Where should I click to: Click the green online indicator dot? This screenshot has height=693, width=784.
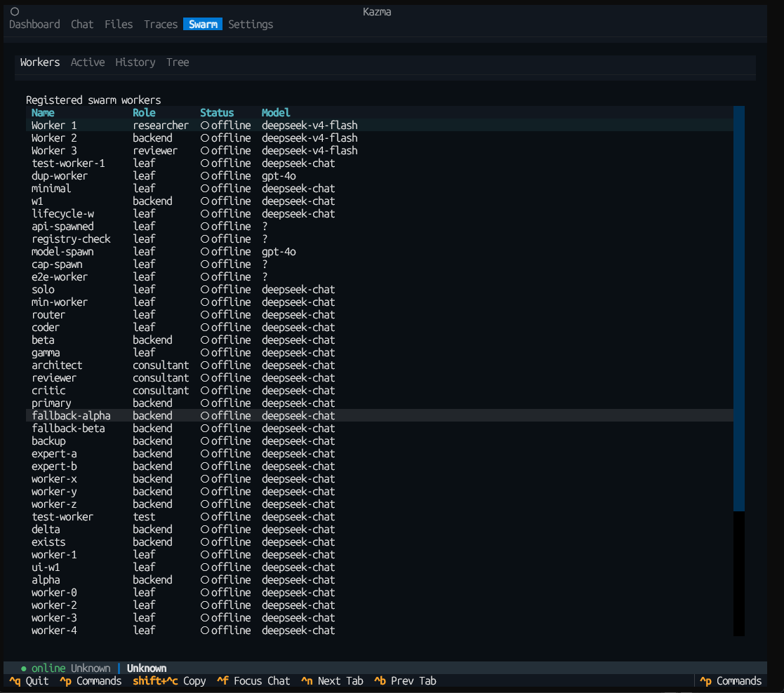(23, 668)
